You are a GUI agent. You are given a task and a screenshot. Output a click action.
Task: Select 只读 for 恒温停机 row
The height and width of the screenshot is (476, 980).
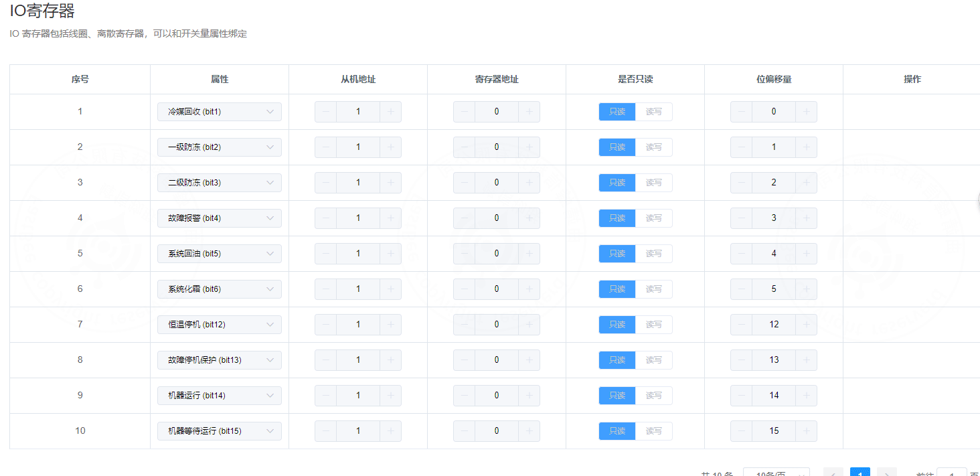[617, 325]
